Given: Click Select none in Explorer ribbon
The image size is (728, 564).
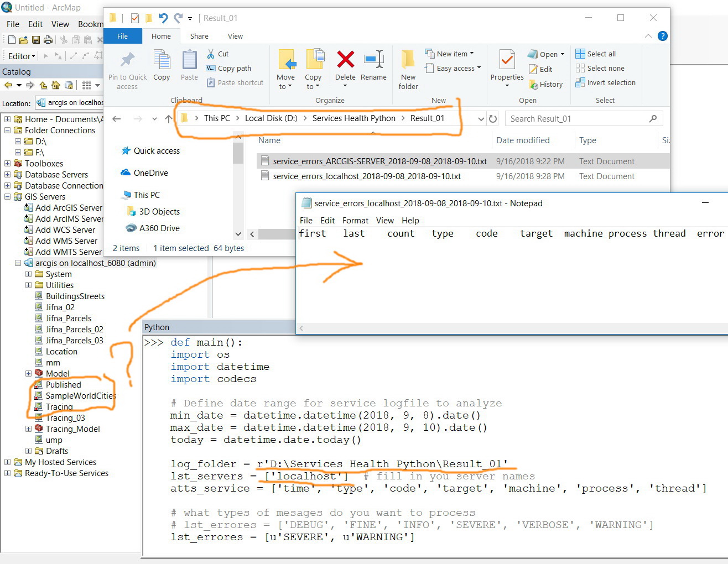Looking at the screenshot, I should point(600,68).
